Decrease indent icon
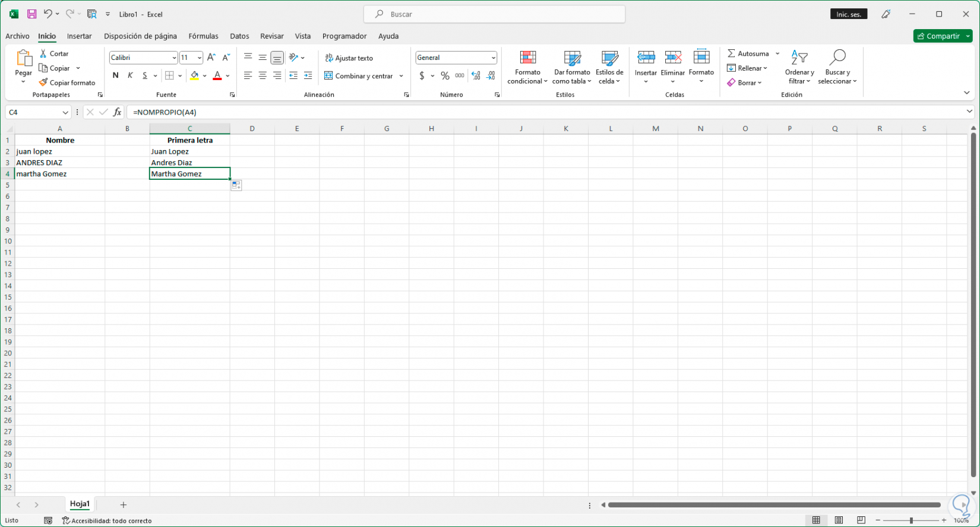 click(x=293, y=75)
